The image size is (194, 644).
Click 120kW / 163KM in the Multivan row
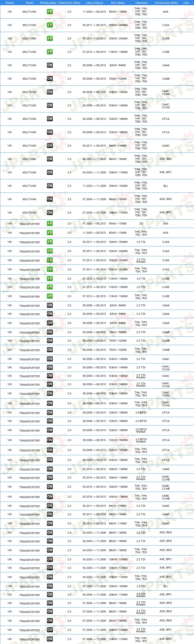tap(118, 186)
